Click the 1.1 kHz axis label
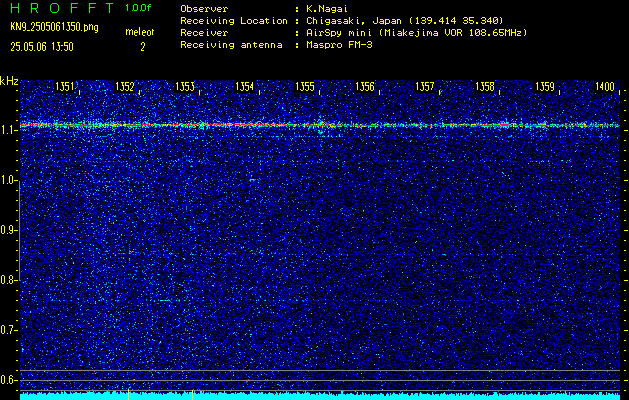 click(8, 130)
